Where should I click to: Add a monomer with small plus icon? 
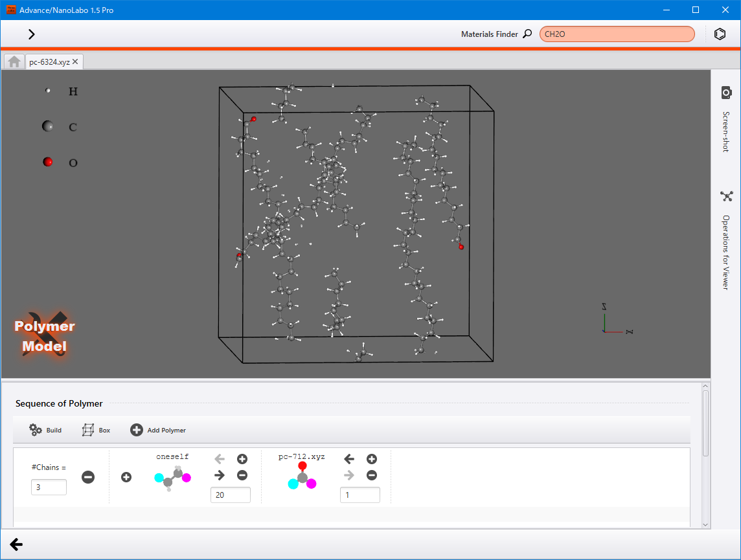tap(126, 477)
